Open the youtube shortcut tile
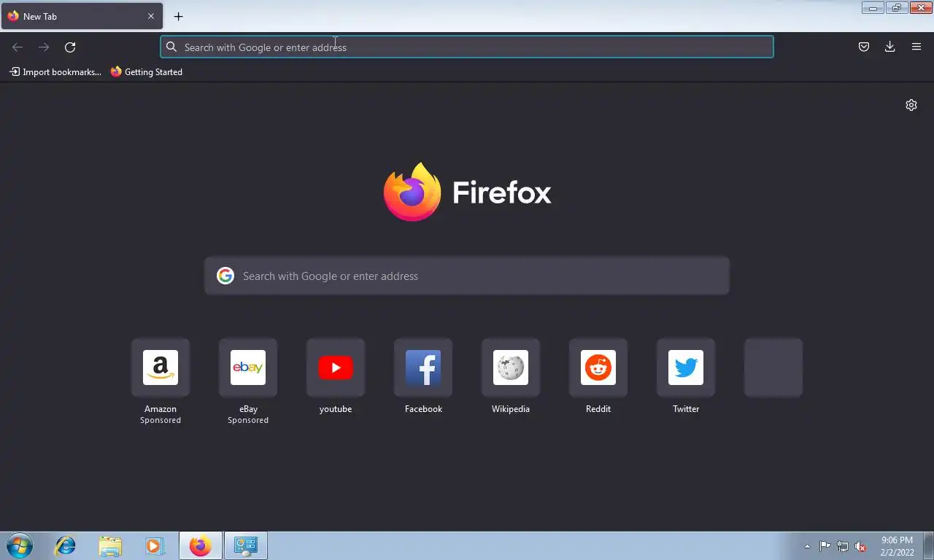 pos(336,367)
